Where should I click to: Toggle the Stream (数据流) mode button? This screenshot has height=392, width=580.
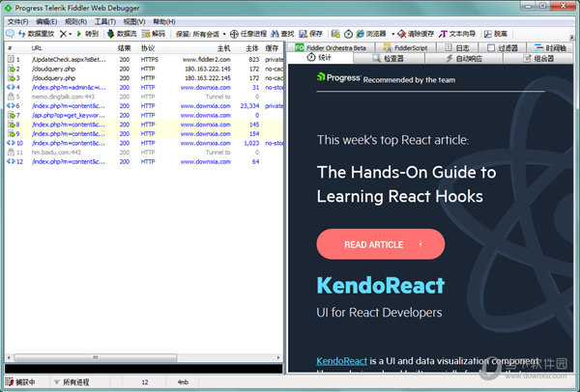coord(122,34)
